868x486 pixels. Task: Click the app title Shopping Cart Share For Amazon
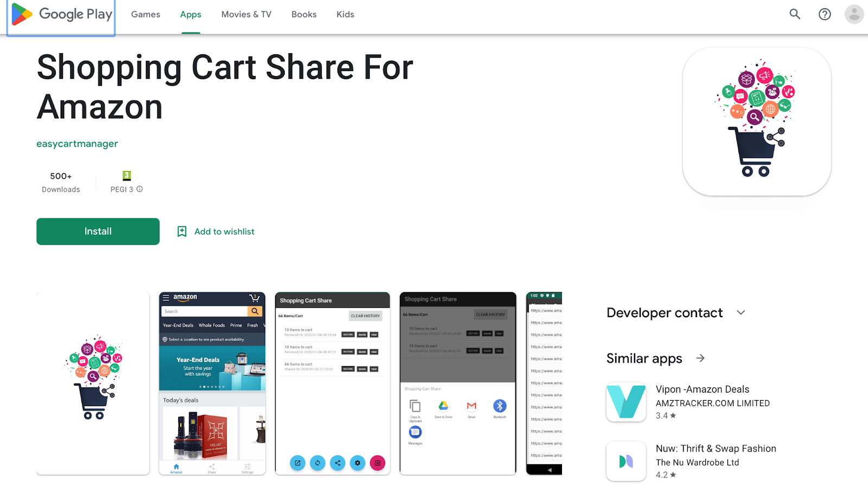click(x=225, y=87)
